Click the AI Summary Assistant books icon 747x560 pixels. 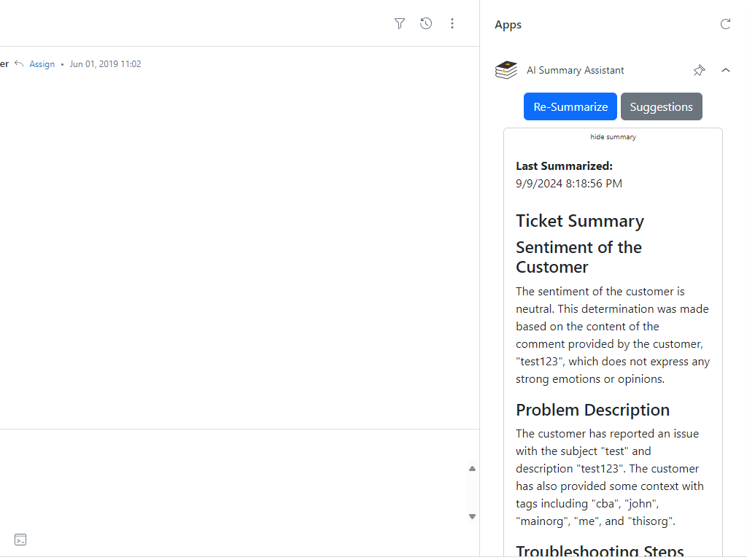coord(506,70)
